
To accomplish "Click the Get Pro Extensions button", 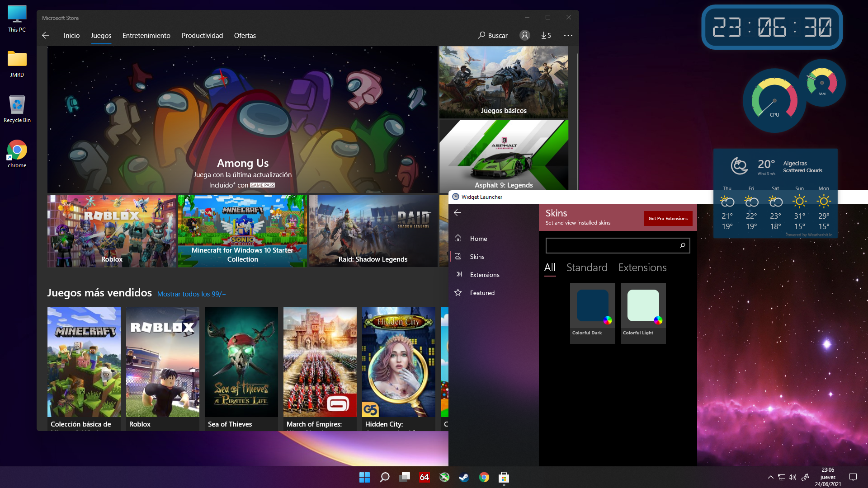I will pos(668,218).
